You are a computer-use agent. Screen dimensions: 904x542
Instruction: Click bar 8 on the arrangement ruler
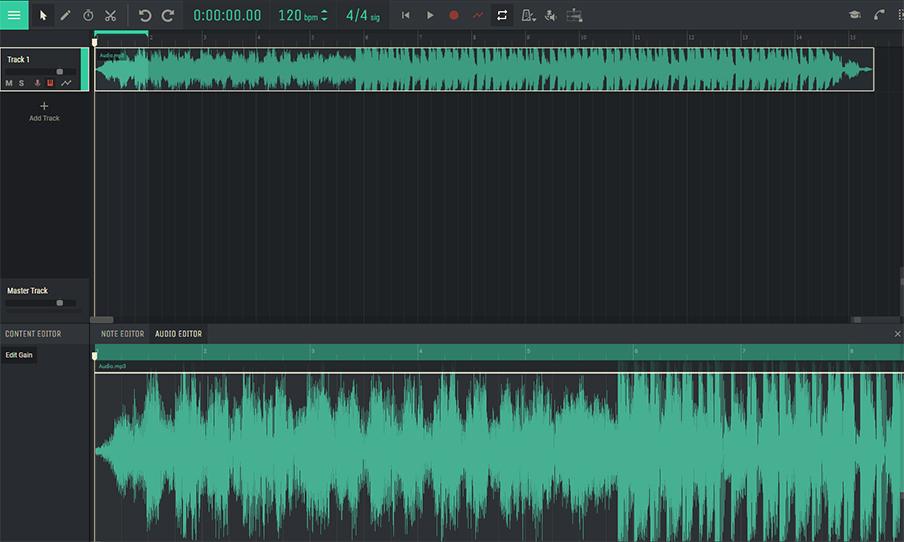click(474, 37)
